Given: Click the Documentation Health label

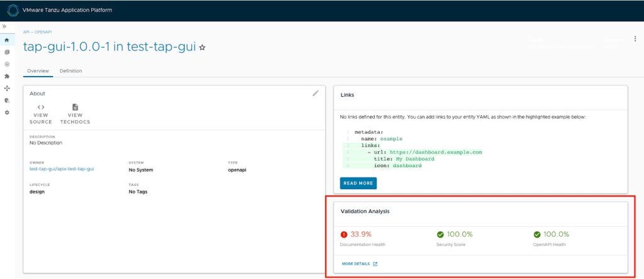Looking at the screenshot, I should click(x=363, y=244).
